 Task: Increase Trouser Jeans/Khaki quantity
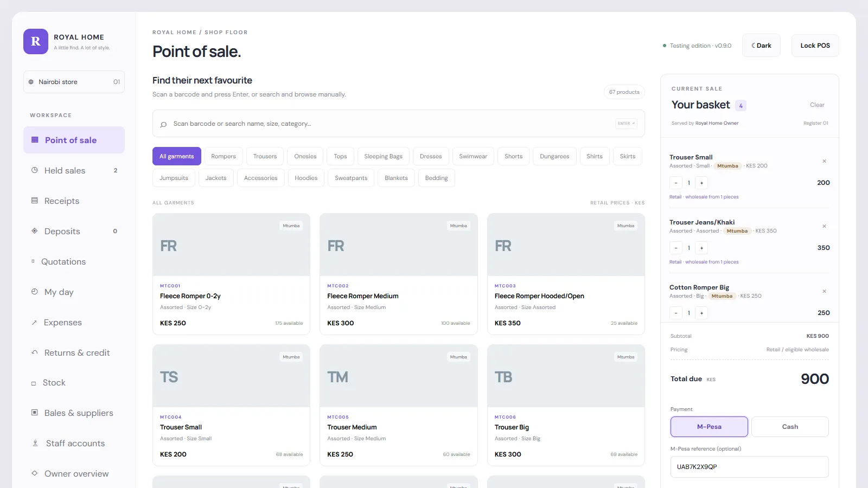tap(701, 248)
